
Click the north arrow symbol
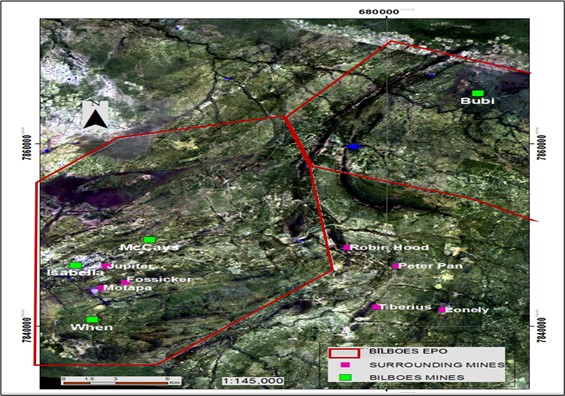(x=95, y=115)
